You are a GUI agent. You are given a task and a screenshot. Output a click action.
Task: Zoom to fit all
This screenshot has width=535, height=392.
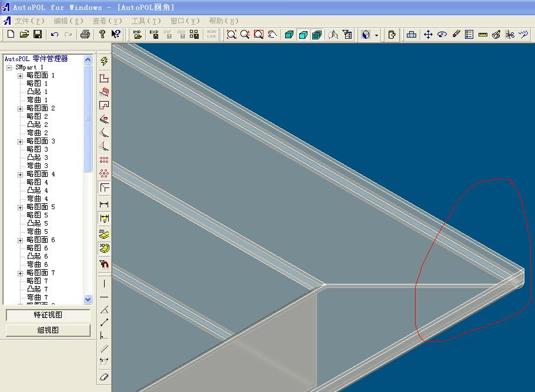tap(231, 34)
